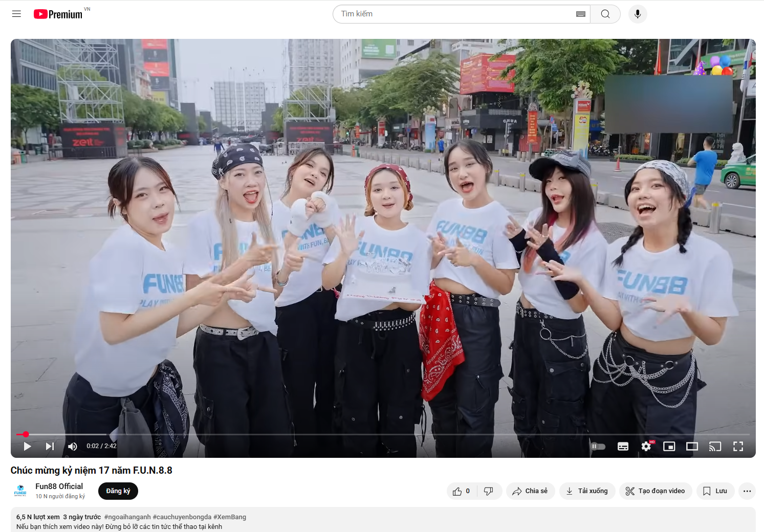
Task: Click the magnifier search button
Action: pos(605,14)
